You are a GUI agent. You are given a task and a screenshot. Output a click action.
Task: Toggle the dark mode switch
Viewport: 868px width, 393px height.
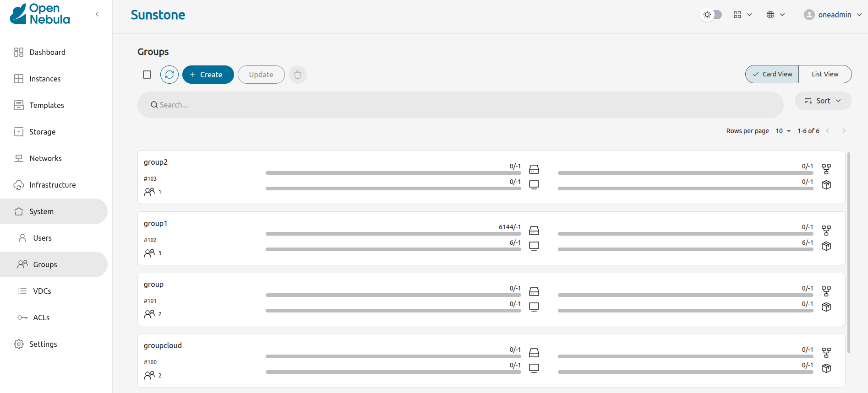[x=712, y=15]
